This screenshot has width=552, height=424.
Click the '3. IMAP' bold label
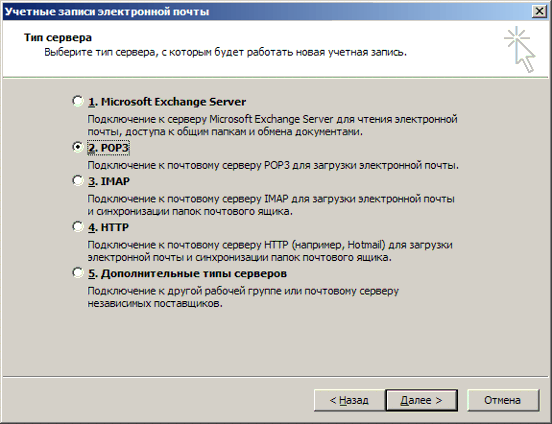tap(109, 181)
